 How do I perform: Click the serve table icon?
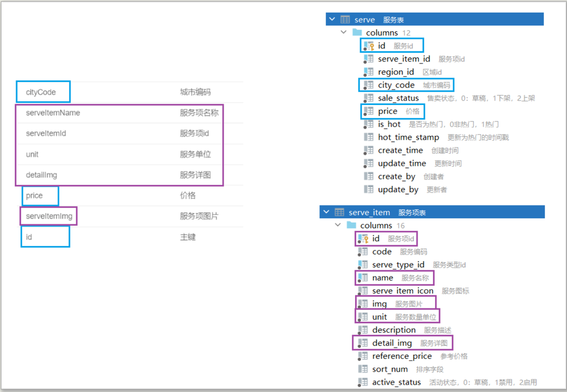click(x=345, y=19)
